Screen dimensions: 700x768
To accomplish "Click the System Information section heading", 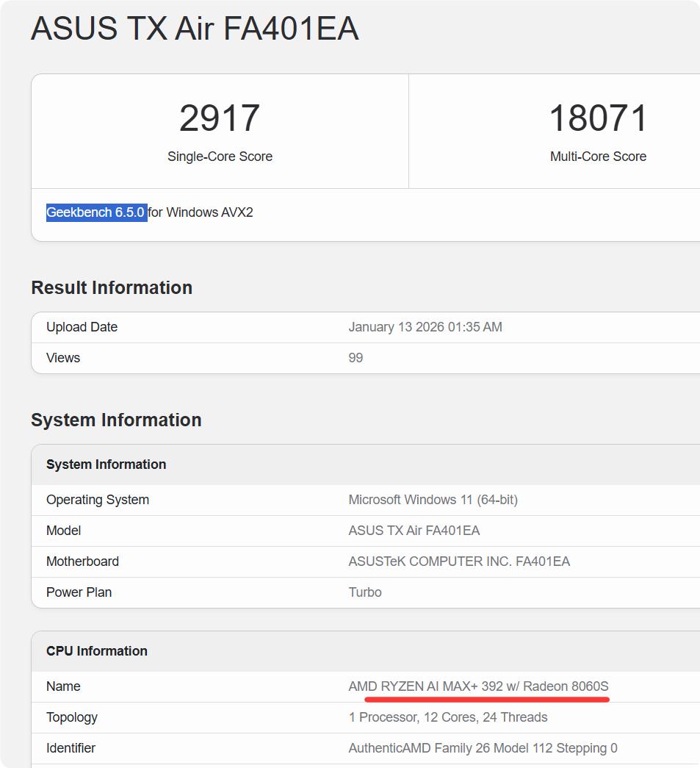I will tap(115, 420).
